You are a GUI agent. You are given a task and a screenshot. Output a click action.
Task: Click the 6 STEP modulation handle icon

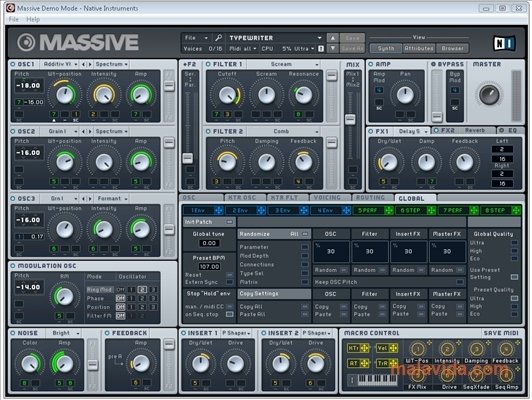(431, 210)
